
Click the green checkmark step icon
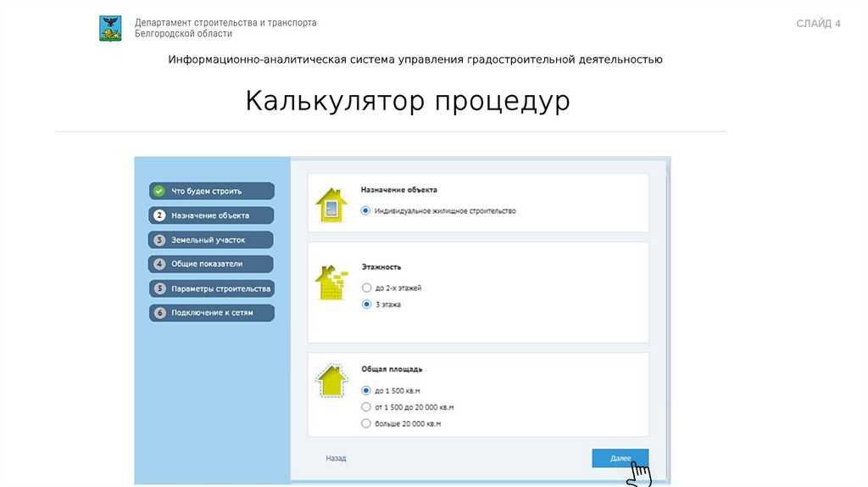159,191
